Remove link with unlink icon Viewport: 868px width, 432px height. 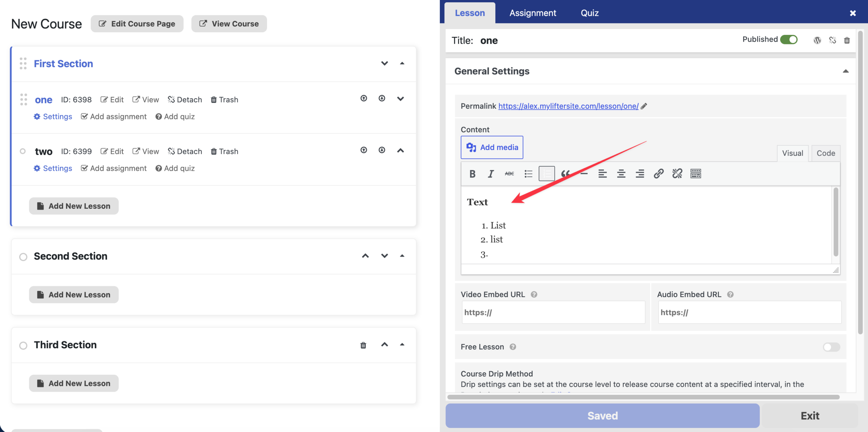tap(677, 174)
